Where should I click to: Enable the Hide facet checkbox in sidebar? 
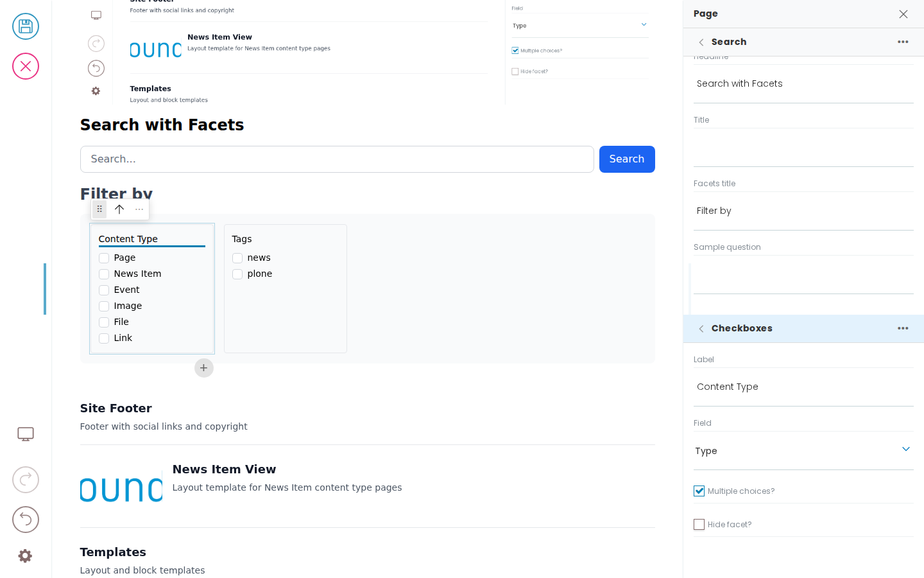pos(699,525)
